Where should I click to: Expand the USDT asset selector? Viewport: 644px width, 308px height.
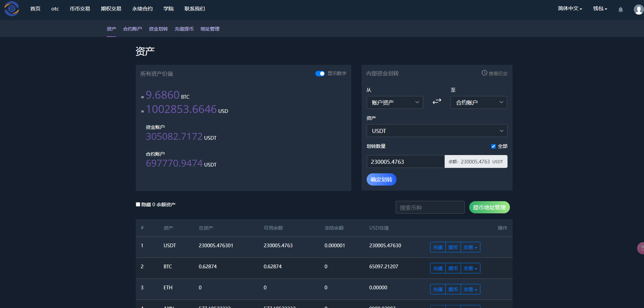click(x=437, y=131)
